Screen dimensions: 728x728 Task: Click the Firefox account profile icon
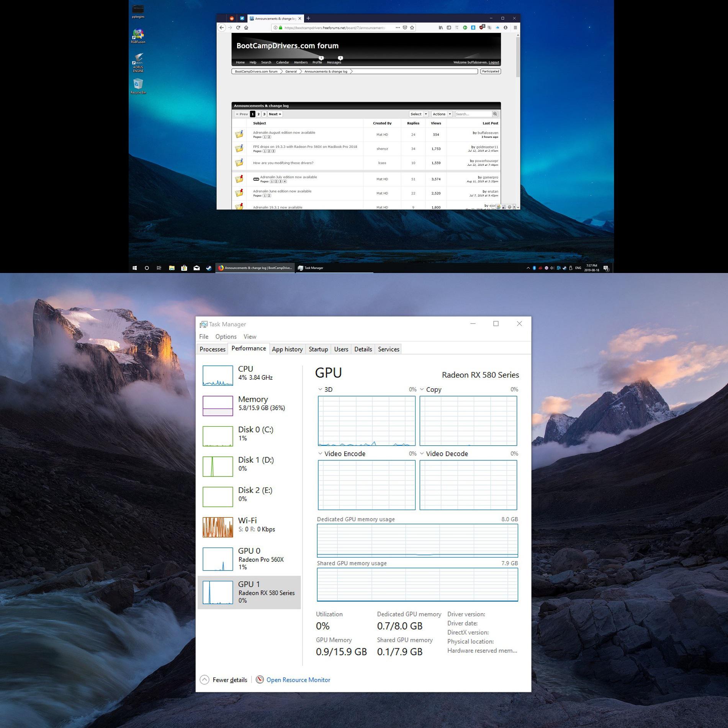tap(506, 28)
